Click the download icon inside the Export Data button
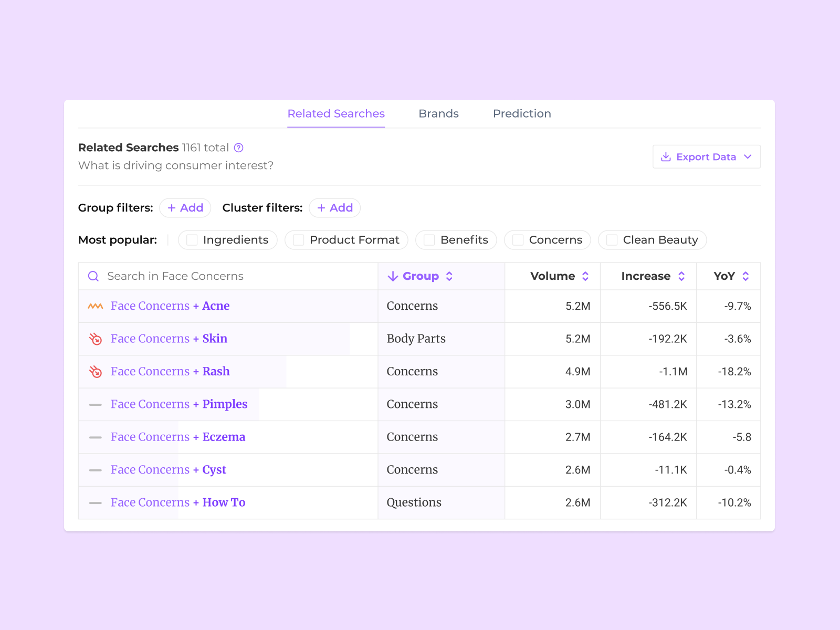840x630 pixels. coord(666,156)
